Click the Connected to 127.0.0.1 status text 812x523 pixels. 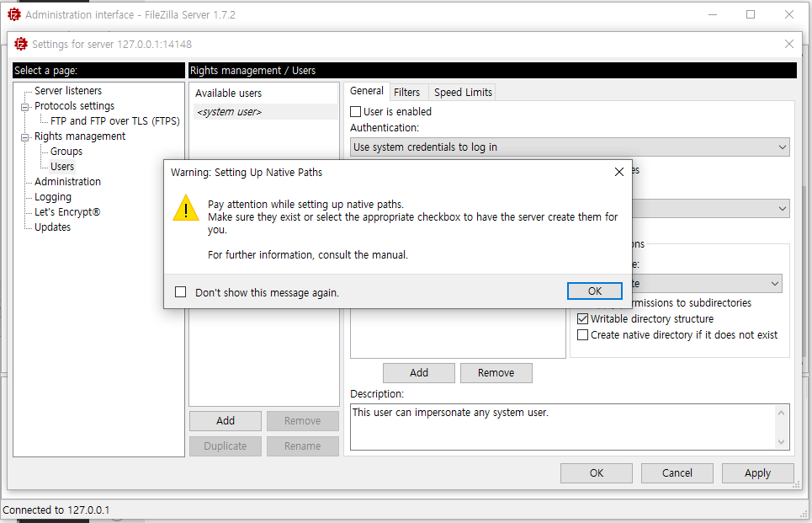56,510
